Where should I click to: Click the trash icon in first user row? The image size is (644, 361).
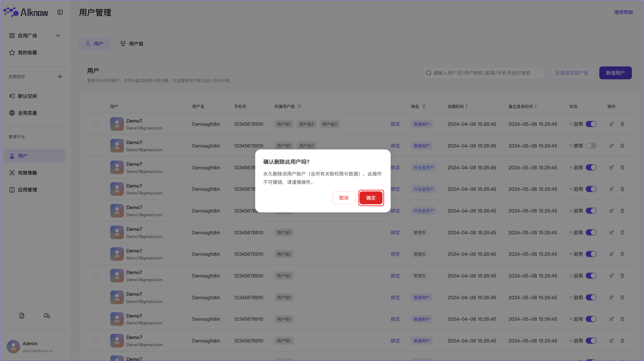coord(622,124)
